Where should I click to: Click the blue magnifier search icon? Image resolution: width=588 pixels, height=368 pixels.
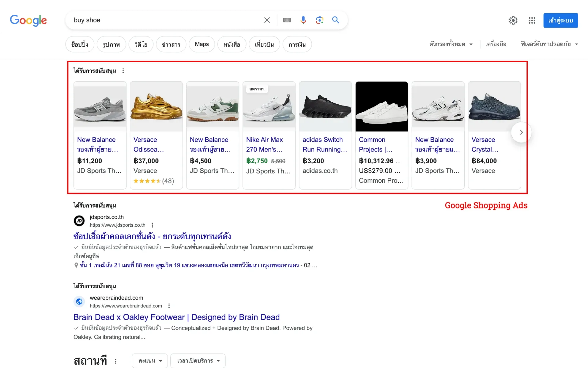(336, 20)
